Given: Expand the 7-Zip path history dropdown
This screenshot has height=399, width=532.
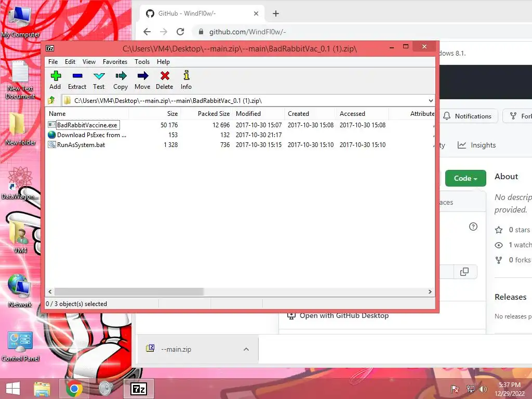Looking at the screenshot, I should (431, 100).
